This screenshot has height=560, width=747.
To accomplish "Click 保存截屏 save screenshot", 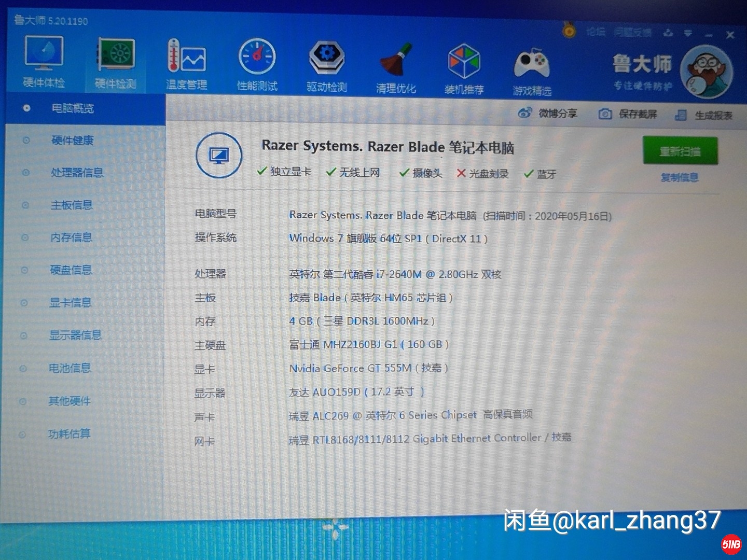I will [x=628, y=114].
